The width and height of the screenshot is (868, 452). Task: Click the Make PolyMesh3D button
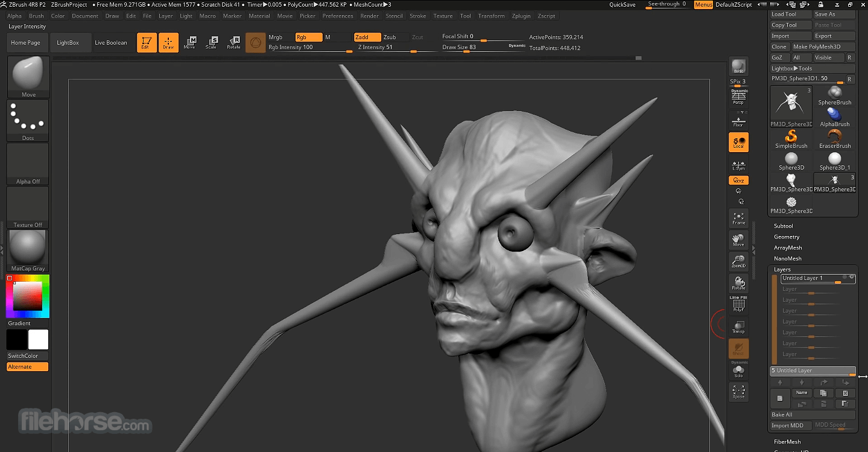point(823,46)
